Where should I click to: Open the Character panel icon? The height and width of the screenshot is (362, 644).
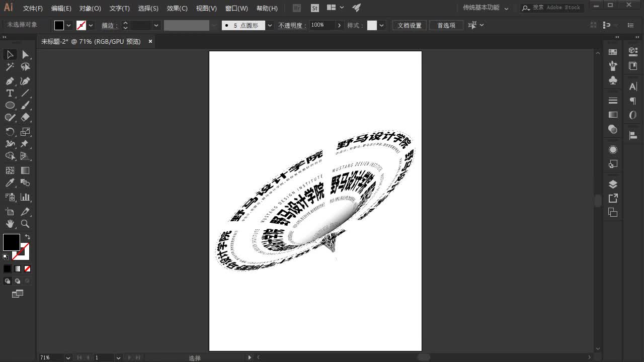click(633, 86)
